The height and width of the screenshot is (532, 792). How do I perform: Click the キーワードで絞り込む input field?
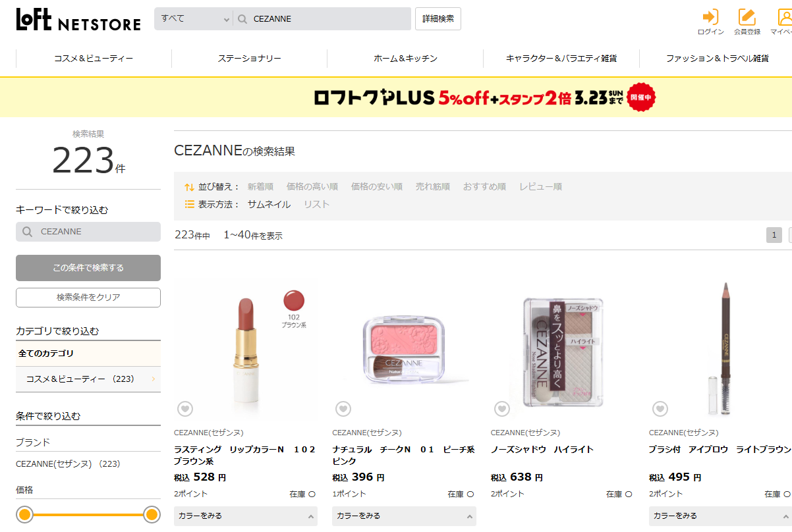(88, 232)
